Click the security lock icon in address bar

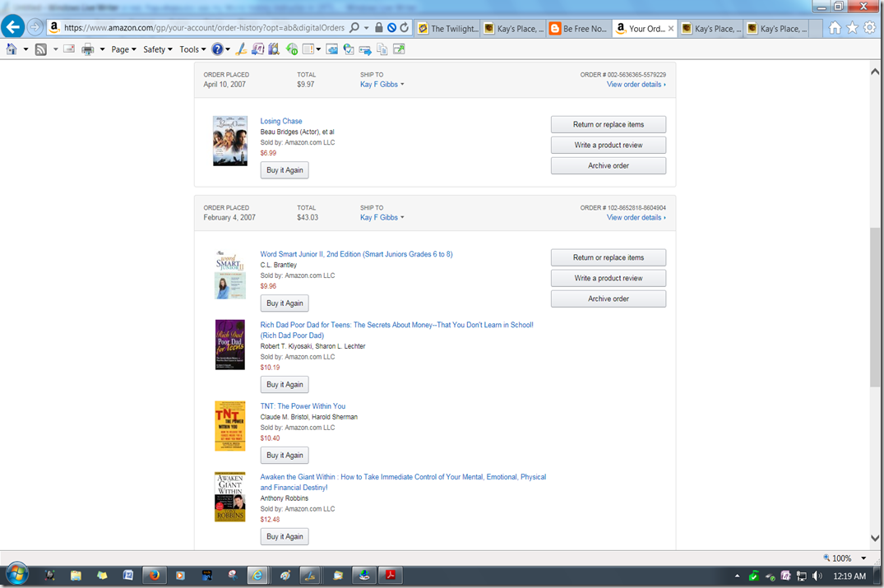(x=379, y=27)
